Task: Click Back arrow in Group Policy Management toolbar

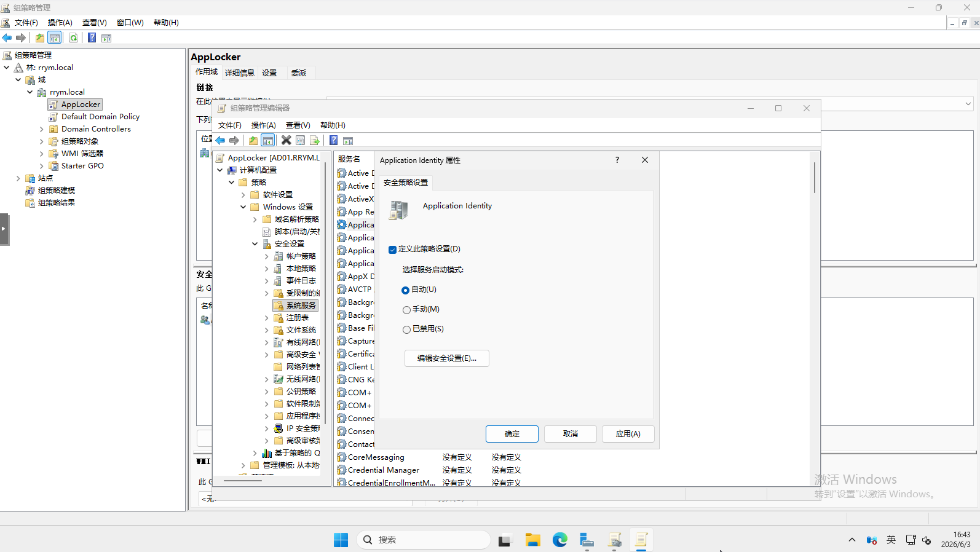Action: [x=7, y=38]
